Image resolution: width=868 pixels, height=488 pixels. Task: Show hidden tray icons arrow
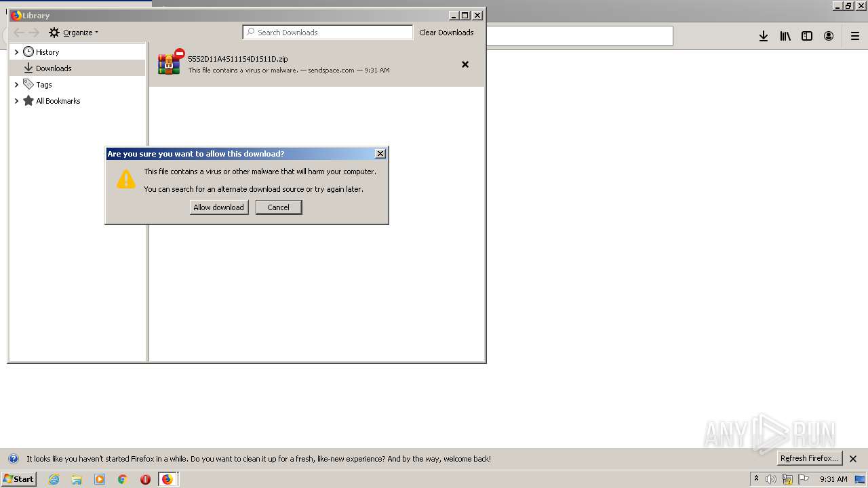756,479
